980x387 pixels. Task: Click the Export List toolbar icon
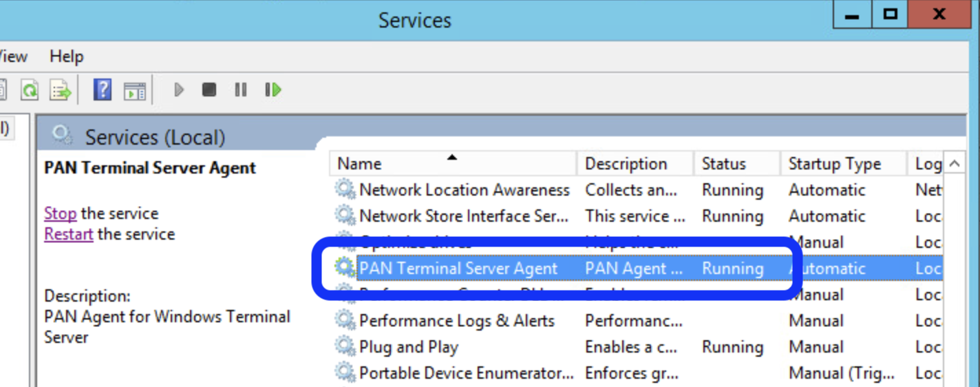(x=61, y=90)
